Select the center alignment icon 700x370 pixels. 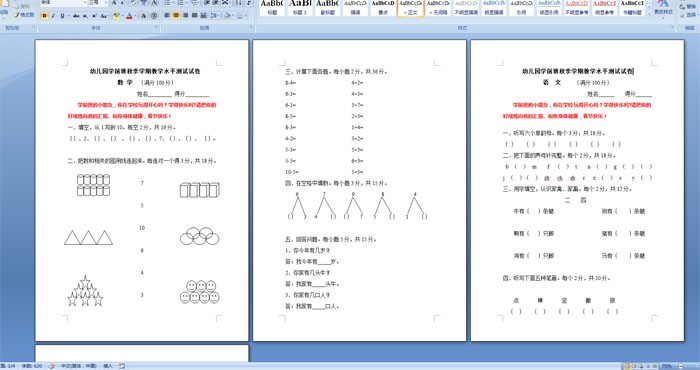176,16
